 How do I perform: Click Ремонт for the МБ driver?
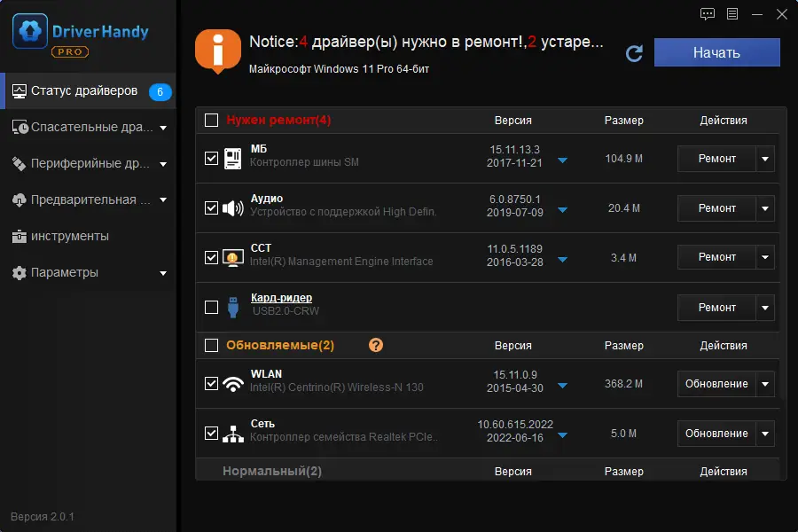click(x=716, y=159)
